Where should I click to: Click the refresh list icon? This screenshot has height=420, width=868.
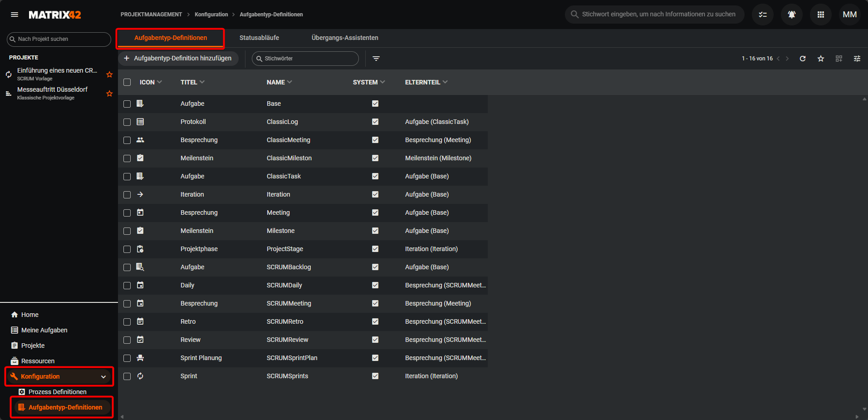click(x=802, y=59)
